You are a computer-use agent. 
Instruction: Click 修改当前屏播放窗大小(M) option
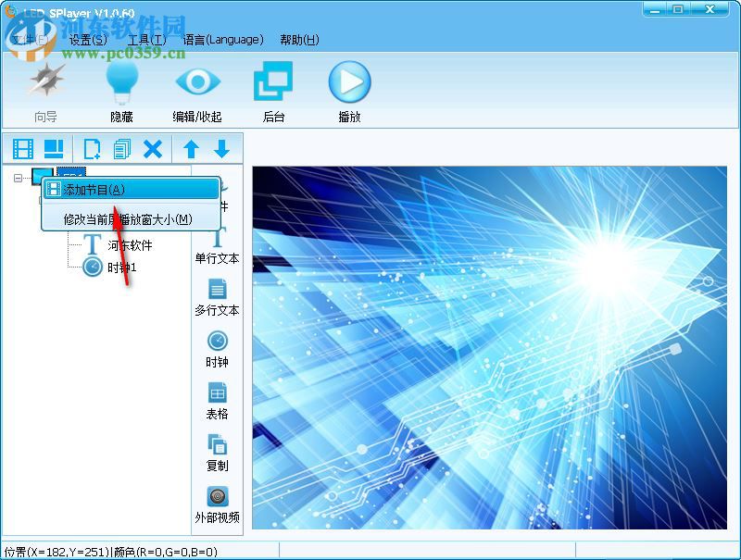coord(130,220)
